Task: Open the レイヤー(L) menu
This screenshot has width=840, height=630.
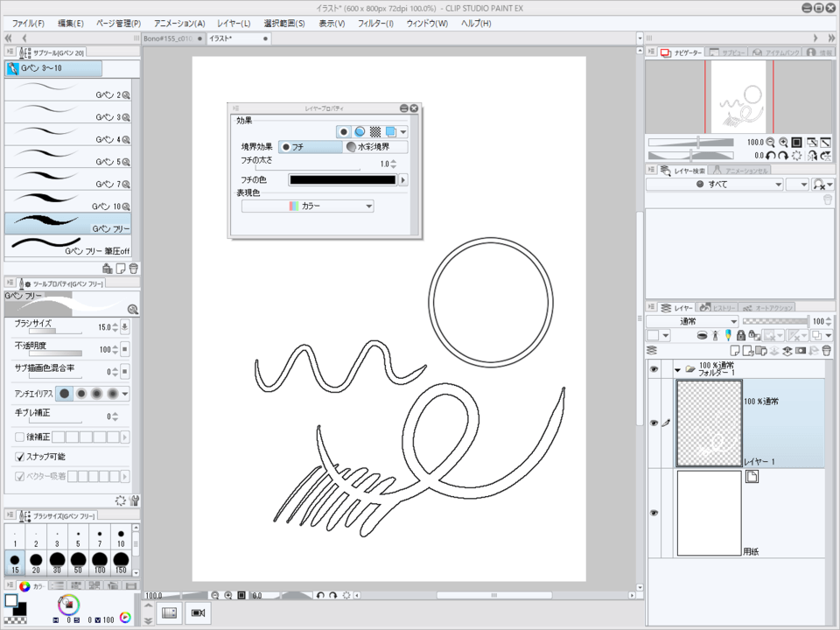Action: pyautogui.click(x=234, y=23)
